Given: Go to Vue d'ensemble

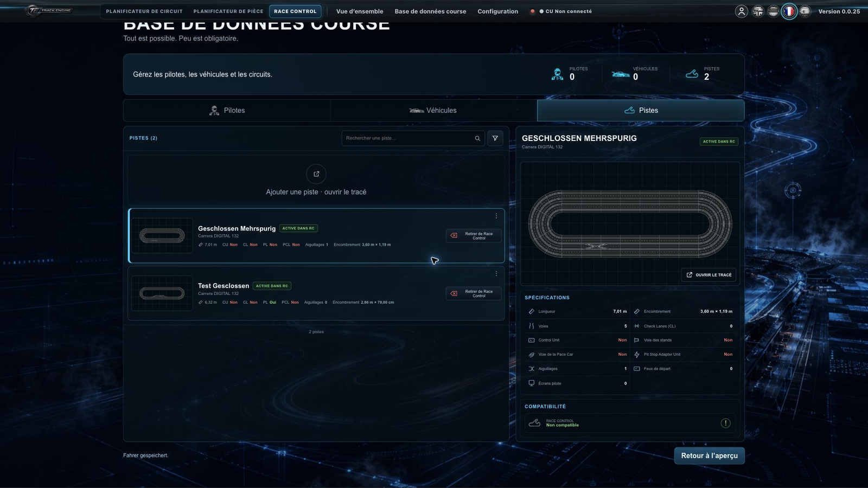Looking at the screenshot, I should pos(360,11).
